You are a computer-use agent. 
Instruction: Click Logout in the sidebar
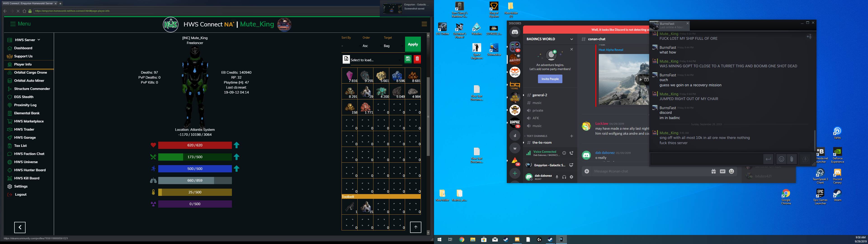point(20,195)
